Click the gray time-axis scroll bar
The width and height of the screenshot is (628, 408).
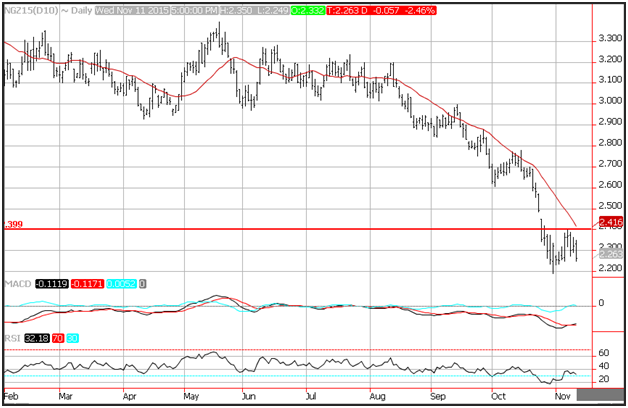coord(598,398)
